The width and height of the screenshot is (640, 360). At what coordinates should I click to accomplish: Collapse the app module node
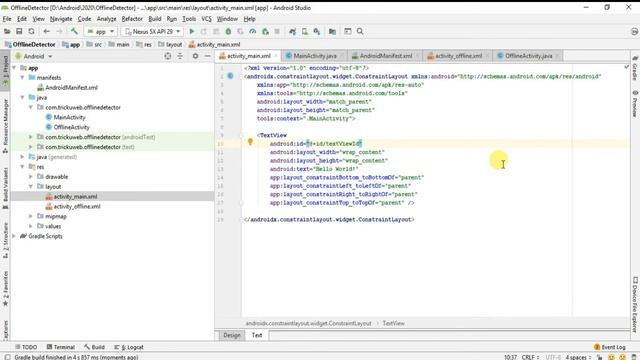[x=15, y=68]
